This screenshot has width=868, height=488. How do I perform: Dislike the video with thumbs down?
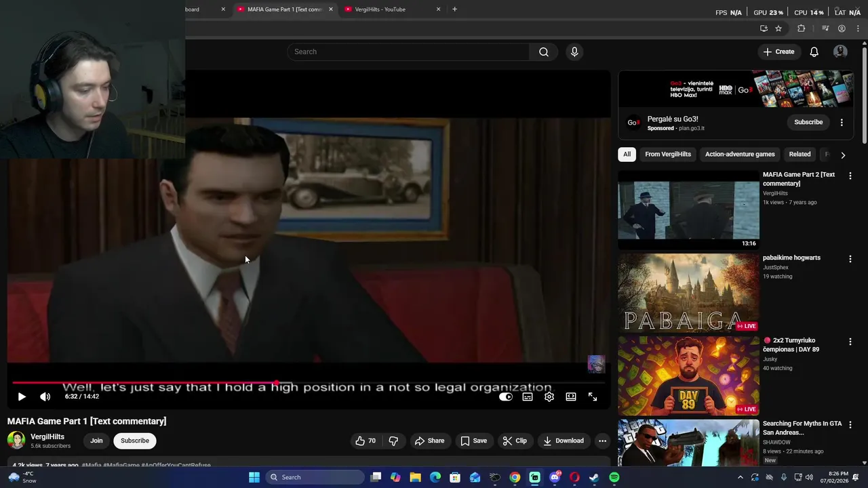(393, 441)
